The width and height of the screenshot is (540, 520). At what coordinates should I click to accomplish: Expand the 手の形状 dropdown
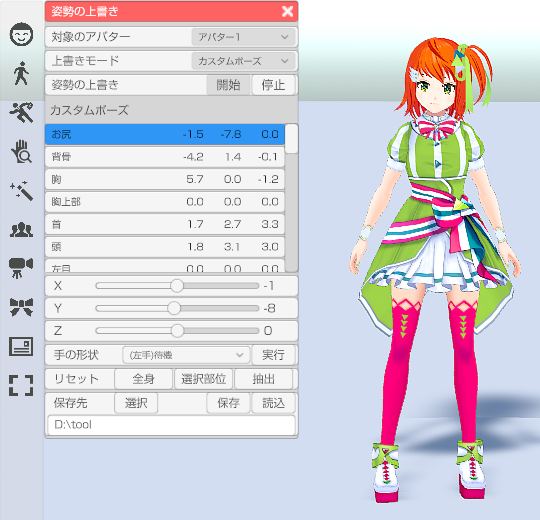click(x=186, y=355)
